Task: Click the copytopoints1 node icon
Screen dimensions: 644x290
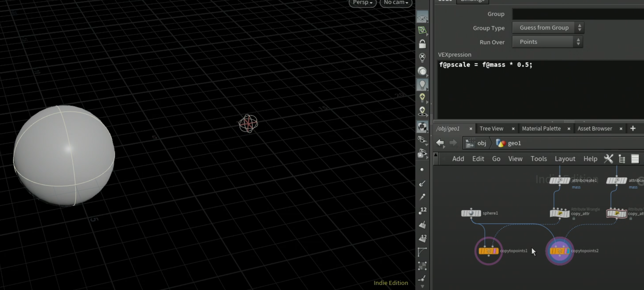Action: (489, 251)
